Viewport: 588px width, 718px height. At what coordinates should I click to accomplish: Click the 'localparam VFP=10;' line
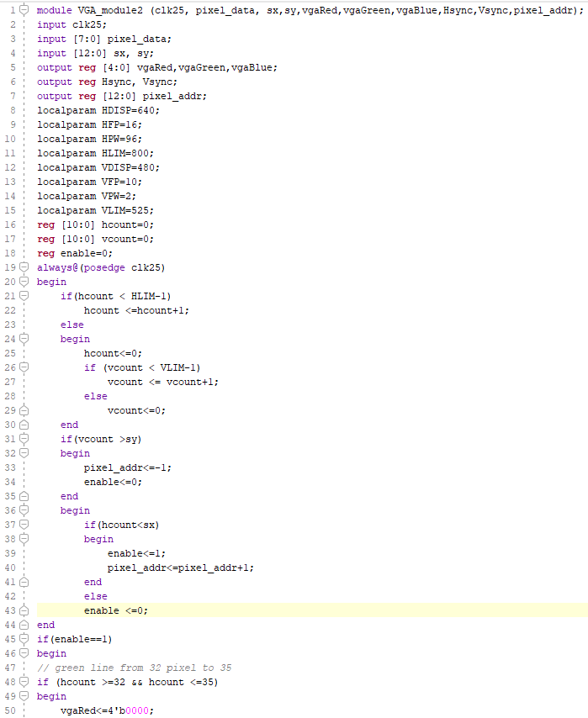coord(89,182)
